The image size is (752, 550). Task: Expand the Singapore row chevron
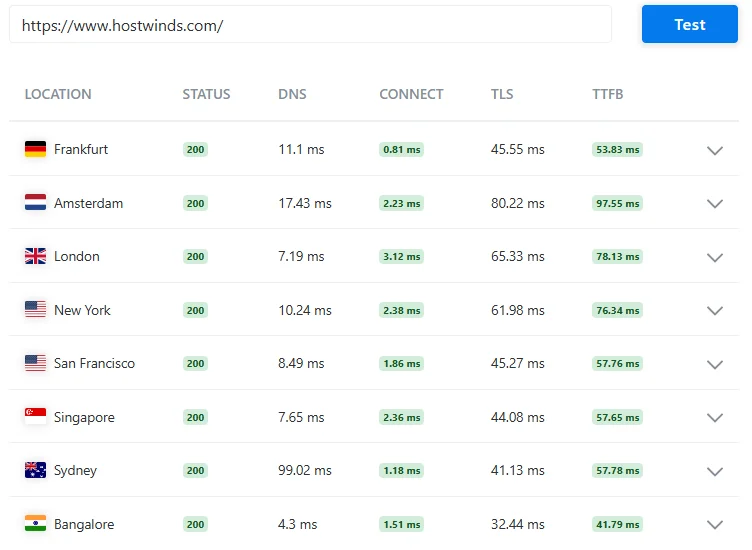tap(715, 418)
